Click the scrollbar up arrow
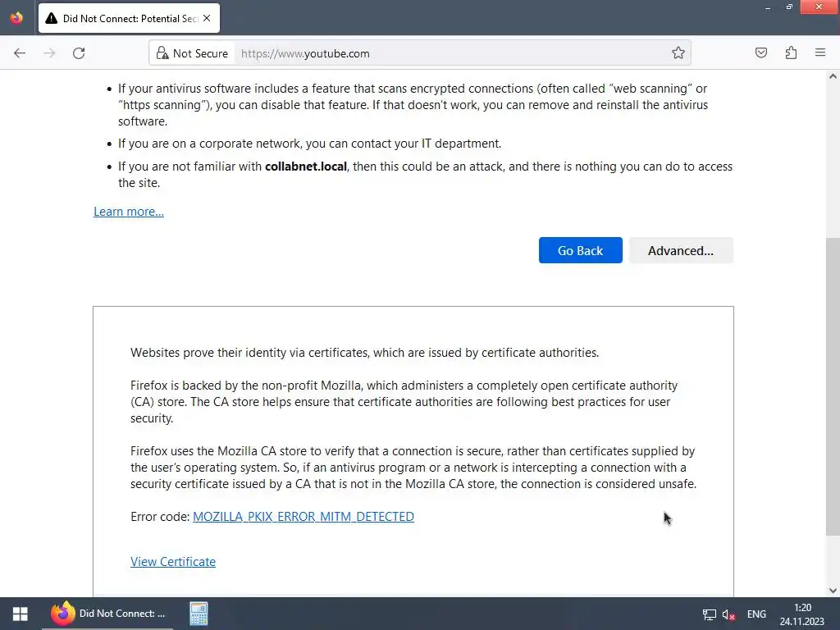 833,76
